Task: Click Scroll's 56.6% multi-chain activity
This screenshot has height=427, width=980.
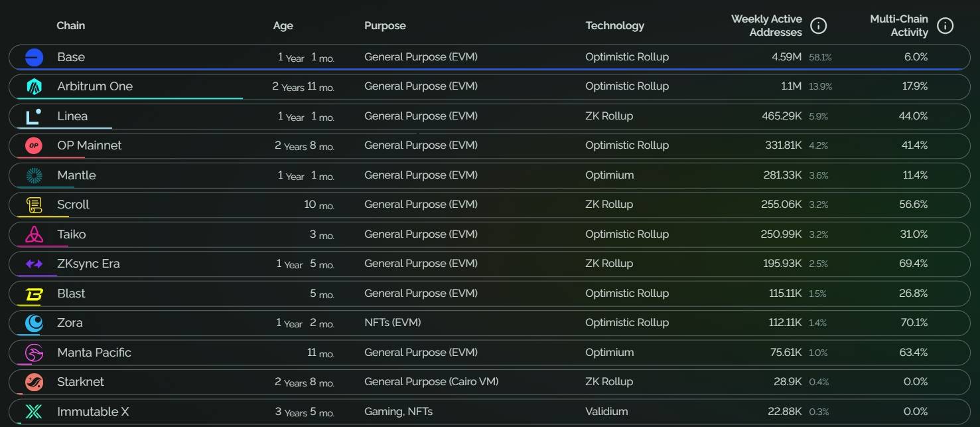Action: click(914, 205)
